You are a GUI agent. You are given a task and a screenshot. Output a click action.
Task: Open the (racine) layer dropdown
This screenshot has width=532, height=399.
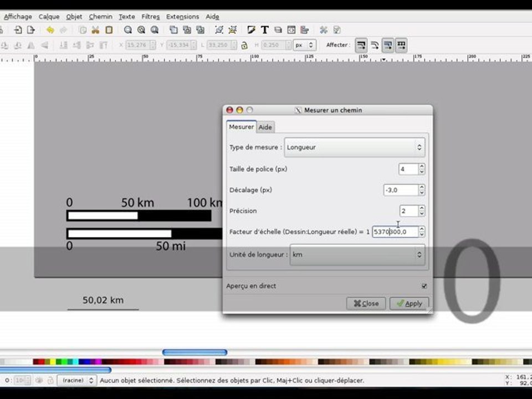[x=76, y=380]
